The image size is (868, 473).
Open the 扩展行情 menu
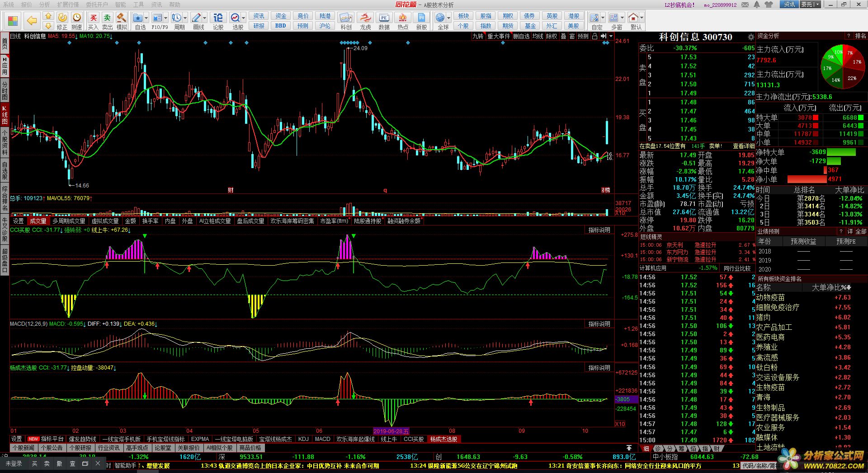68,5
